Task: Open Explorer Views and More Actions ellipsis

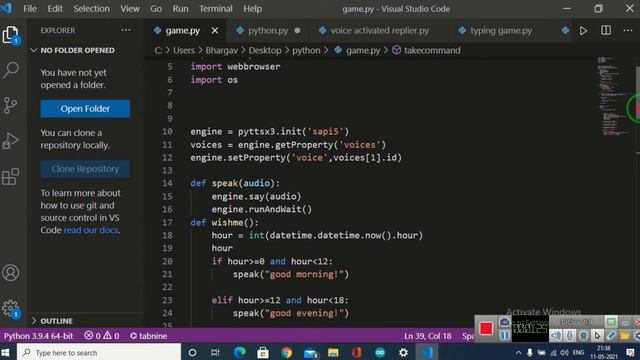Action: point(126,30)
